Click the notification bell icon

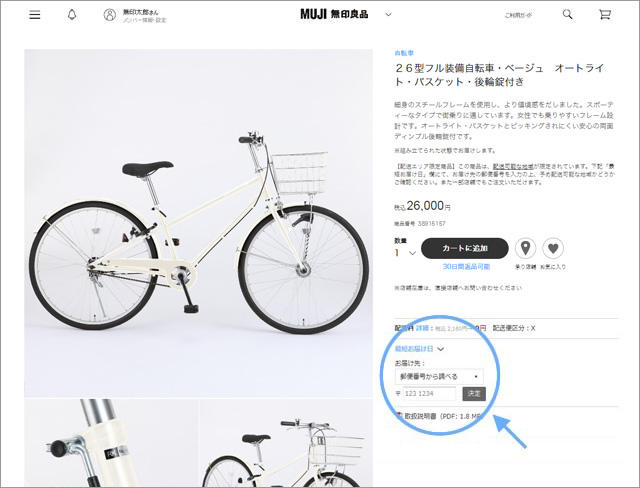[x=72, y=15]
